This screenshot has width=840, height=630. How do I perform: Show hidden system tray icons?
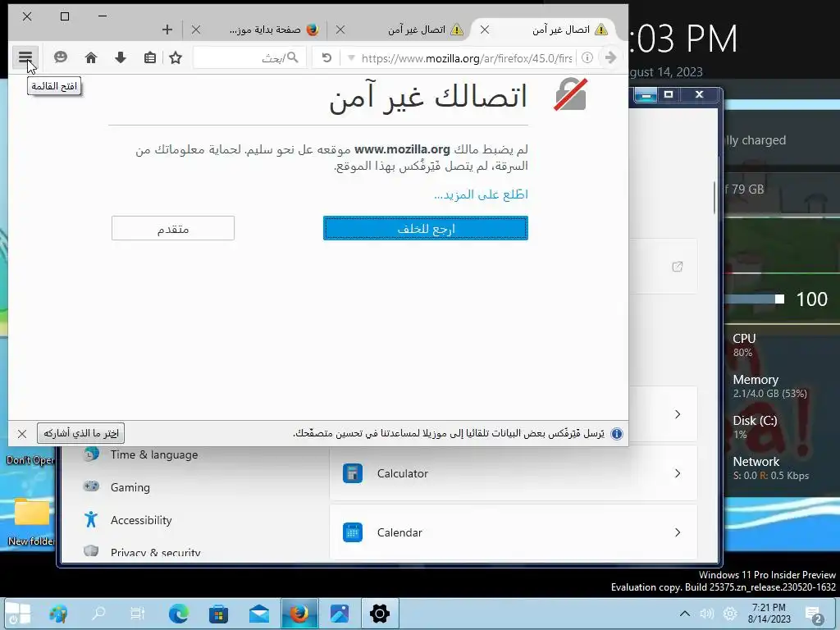tap(685, 614)
